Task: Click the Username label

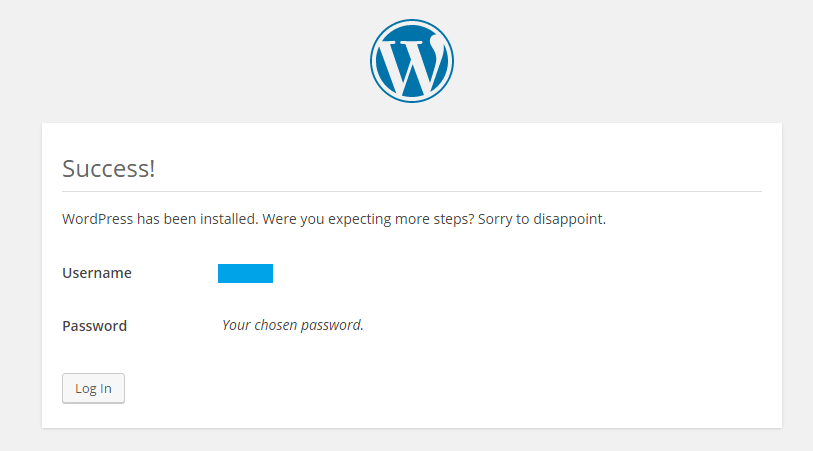Action: click(x=97, y=273)
